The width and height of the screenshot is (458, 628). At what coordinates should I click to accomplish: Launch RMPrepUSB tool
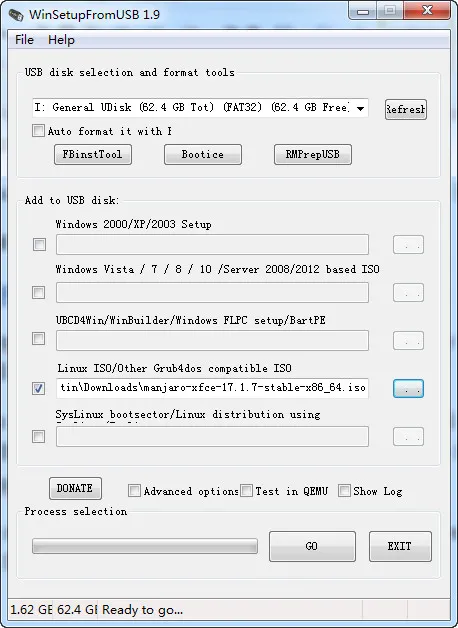313,154
